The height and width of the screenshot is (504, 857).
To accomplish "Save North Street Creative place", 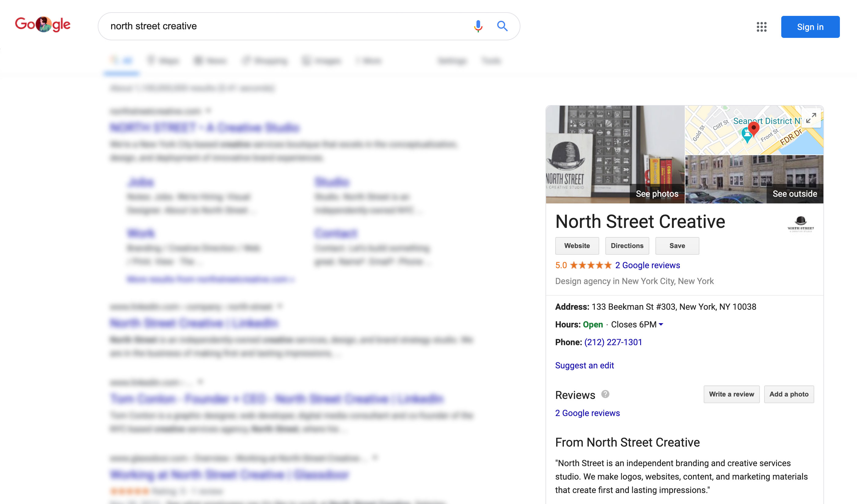I will [x=677, y=246].
